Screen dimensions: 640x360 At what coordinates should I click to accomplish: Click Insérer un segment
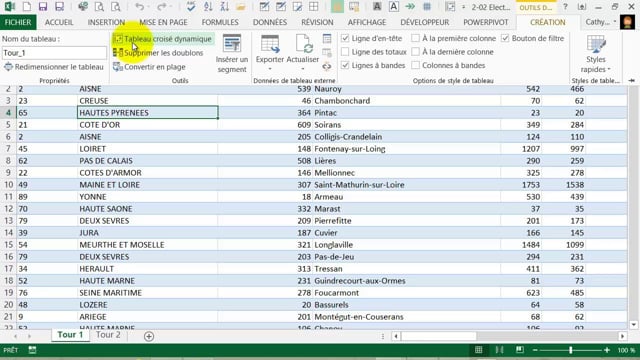click(x=232, y=54)
